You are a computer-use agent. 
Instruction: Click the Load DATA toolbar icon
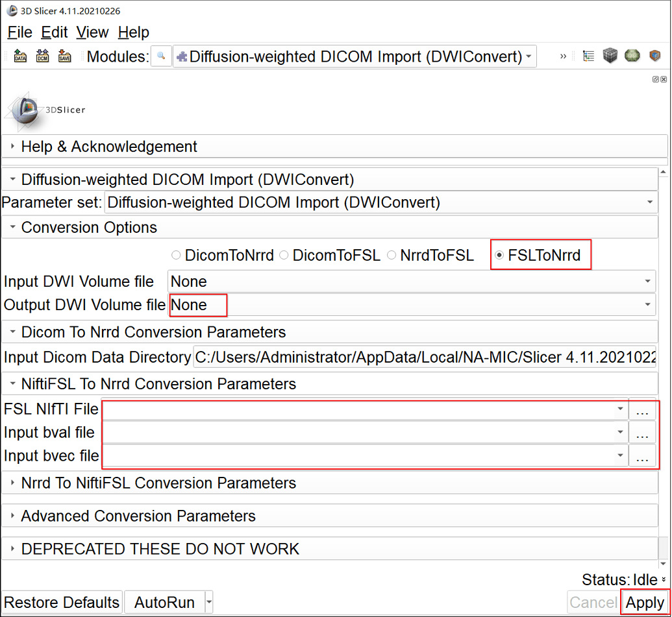[x=20, y=56]
